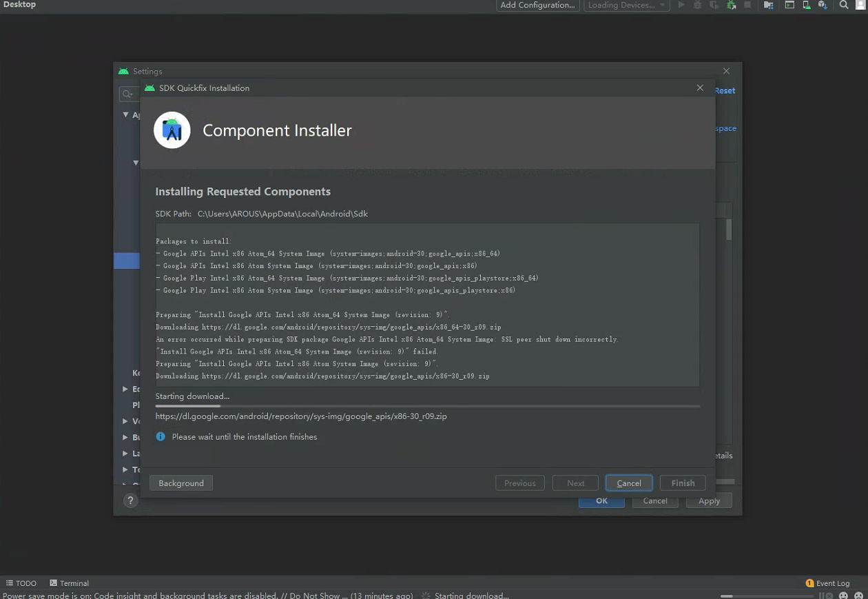Click the Settings search magnifier icon
The image size is (868, 599).
tap(127, 94)
